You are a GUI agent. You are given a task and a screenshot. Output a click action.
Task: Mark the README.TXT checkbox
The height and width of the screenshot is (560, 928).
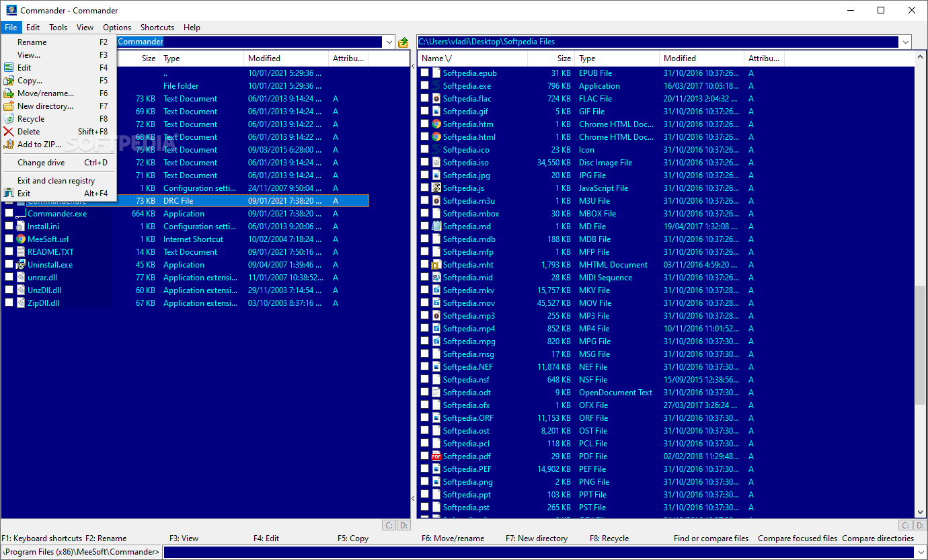[x=9, y=251]
